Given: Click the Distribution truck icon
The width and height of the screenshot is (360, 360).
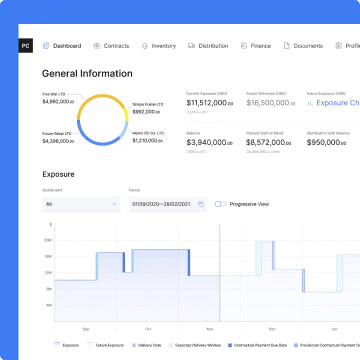Looking at the screenshot, I should [191, 46].
